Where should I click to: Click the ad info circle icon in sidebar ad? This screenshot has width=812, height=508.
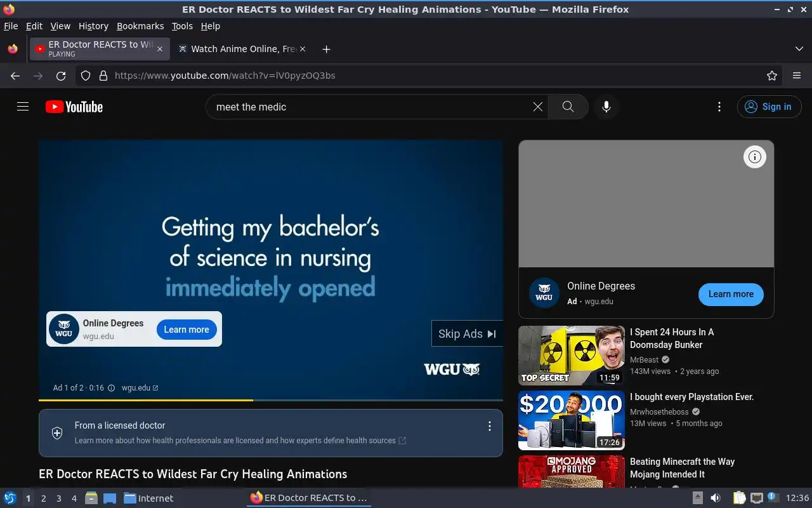[754, 157]
